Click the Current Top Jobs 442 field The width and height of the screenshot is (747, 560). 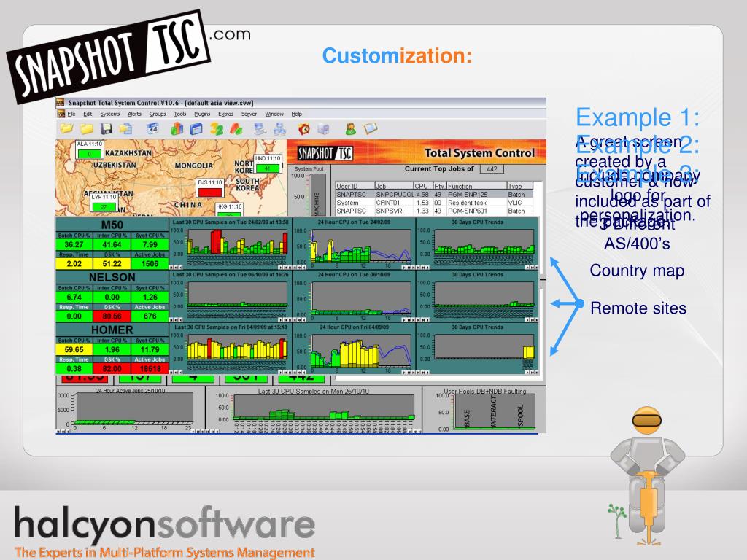click(492, 169)
